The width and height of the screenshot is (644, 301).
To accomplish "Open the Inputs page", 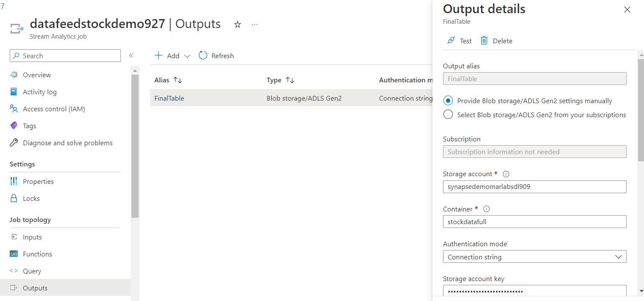I will point(32,237).
